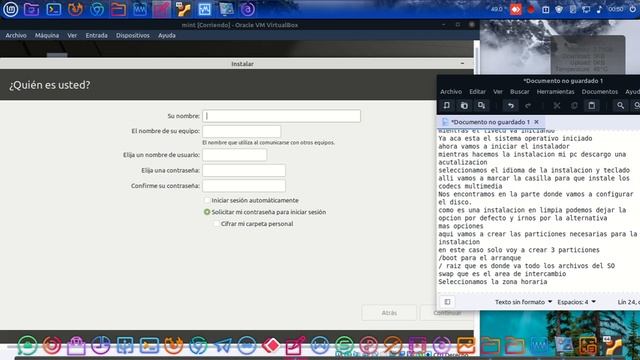The height and width of the screenshot is (360, 640).
Task: Open the green Spotify-style dock icon
Action: pyautogui.click(x=344, y=345)
